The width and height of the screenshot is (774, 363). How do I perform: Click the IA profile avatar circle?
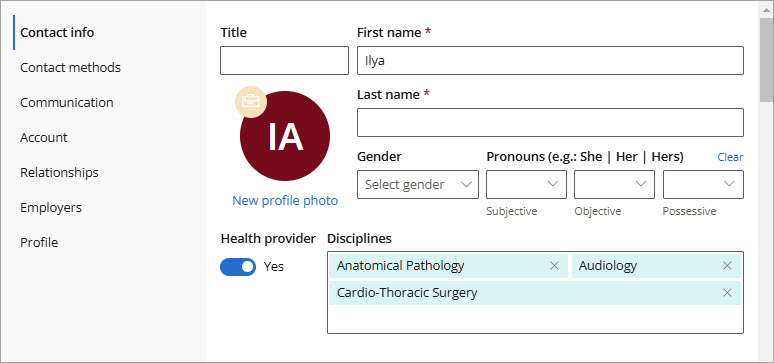pos(285,136)
